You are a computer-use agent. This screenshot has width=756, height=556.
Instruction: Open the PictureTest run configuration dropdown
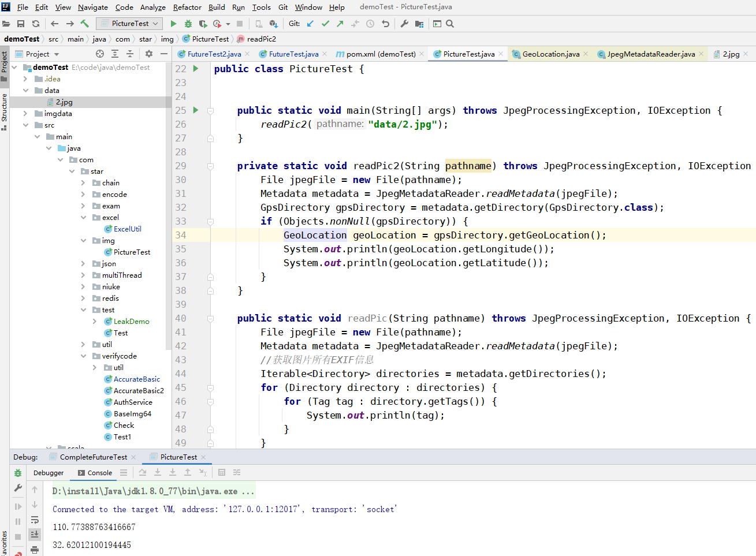click(x=129, y=24)
